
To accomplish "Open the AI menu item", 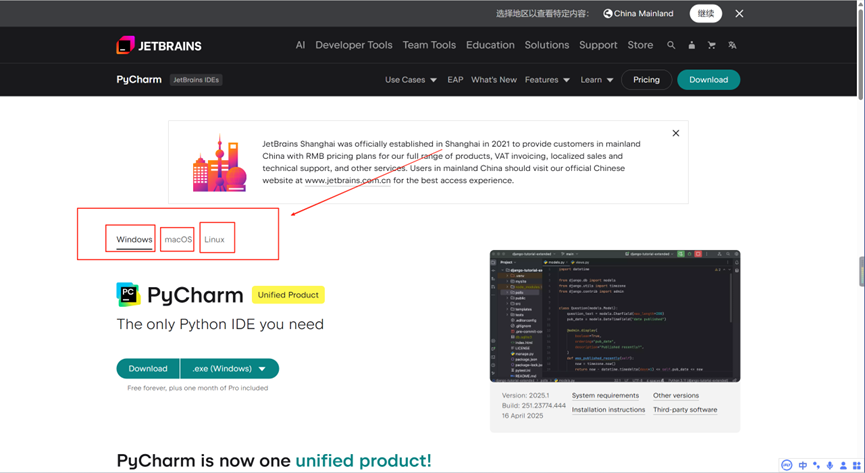I will click(x=300, y=45).
